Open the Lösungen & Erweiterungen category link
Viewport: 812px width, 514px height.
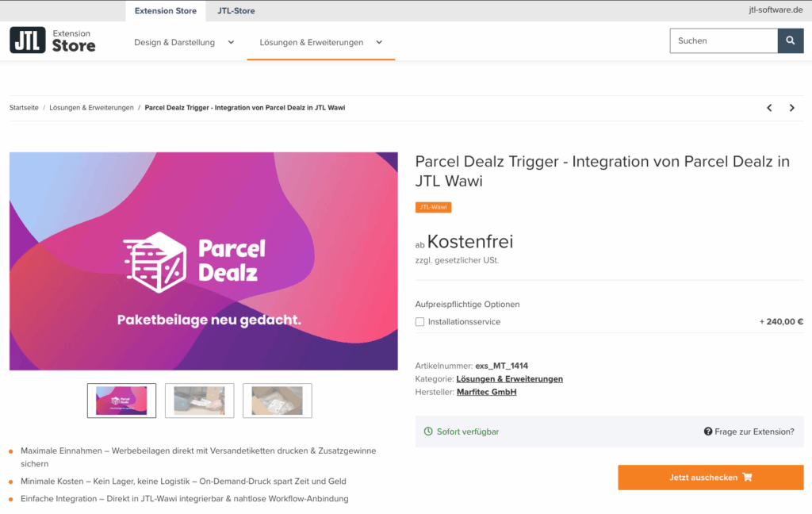[510, 379]
